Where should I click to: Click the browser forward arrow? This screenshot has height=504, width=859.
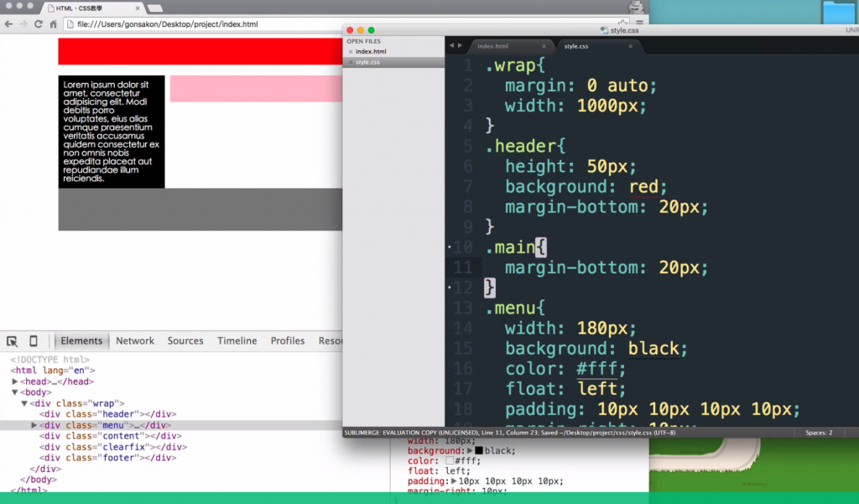coord(23,24)
